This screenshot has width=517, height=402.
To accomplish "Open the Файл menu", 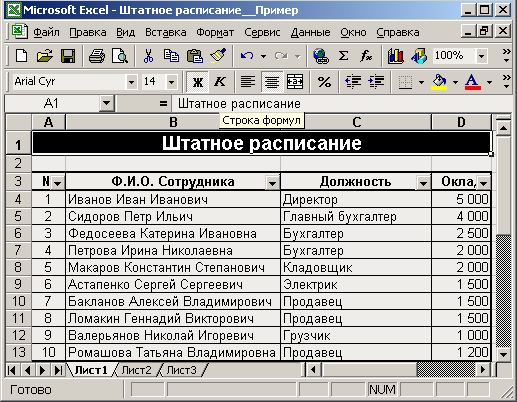I will (x=46, y=32).
